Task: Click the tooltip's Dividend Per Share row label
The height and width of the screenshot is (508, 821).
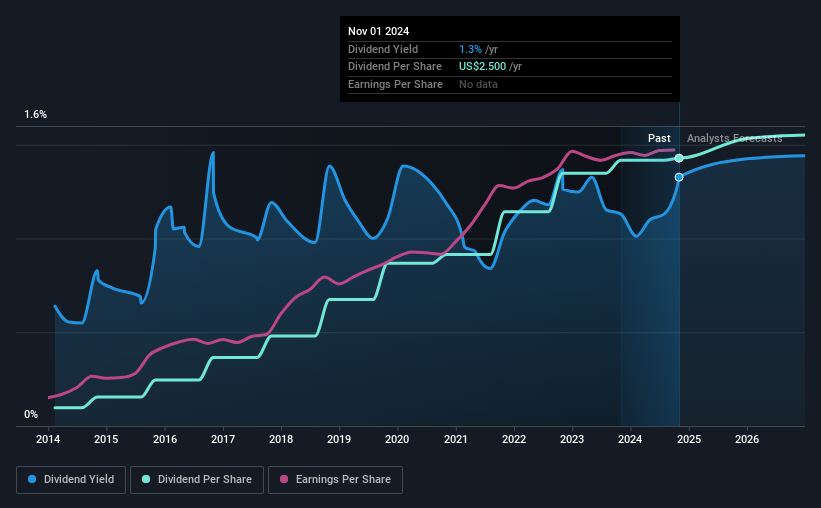Action: [395, 67]
